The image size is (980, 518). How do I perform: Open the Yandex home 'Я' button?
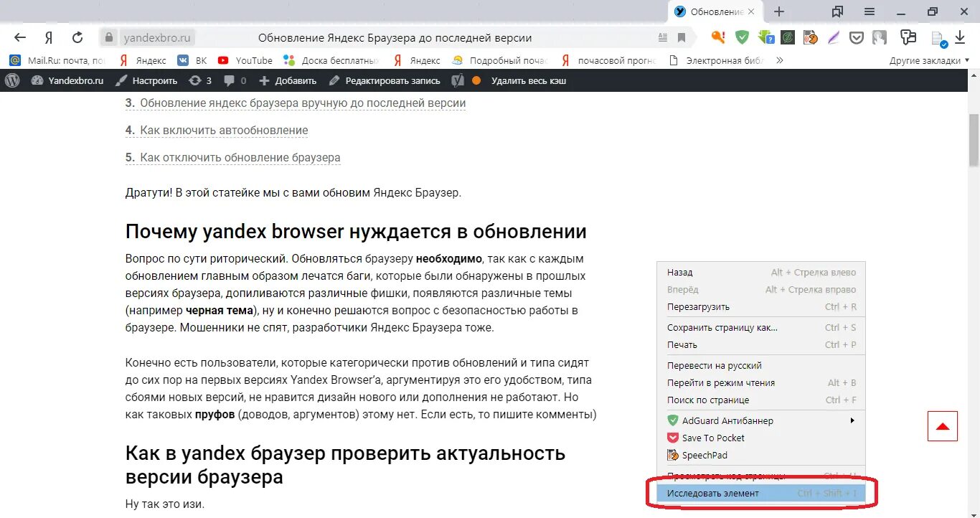(x=48, y=37)
